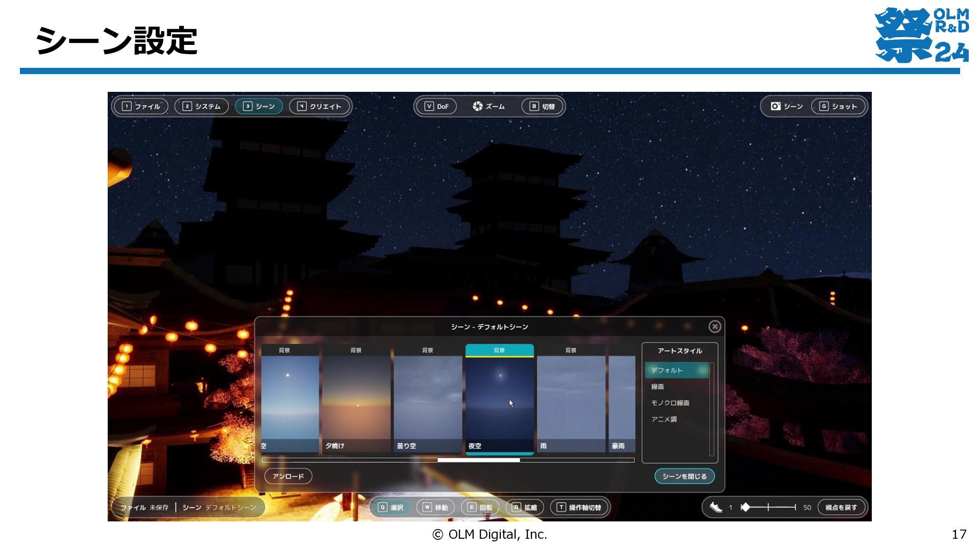Click the camera シーン capture icon
980x551 pixels.
(x=776, y=106)
